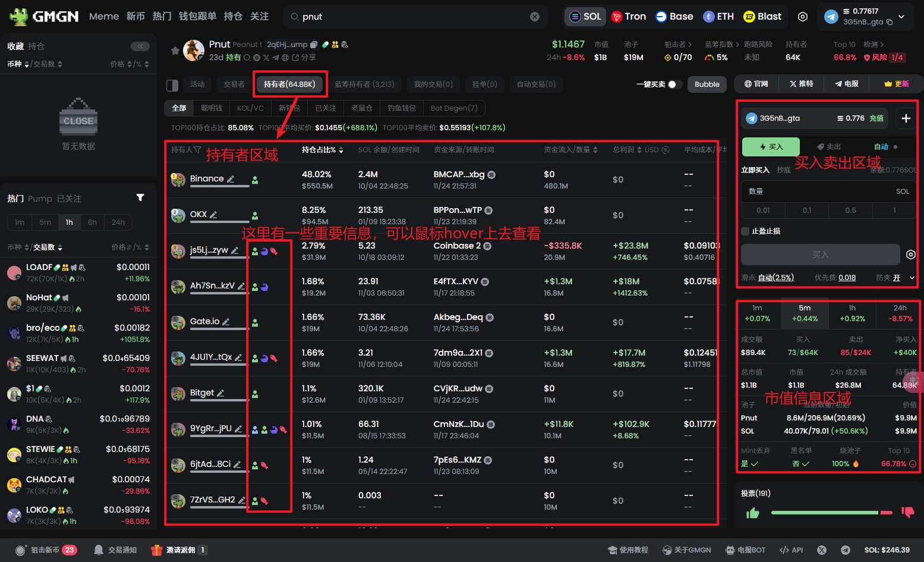The image size is (924, 562).
Task: Open the 活动 tab
Action: [x=197, y=84]
